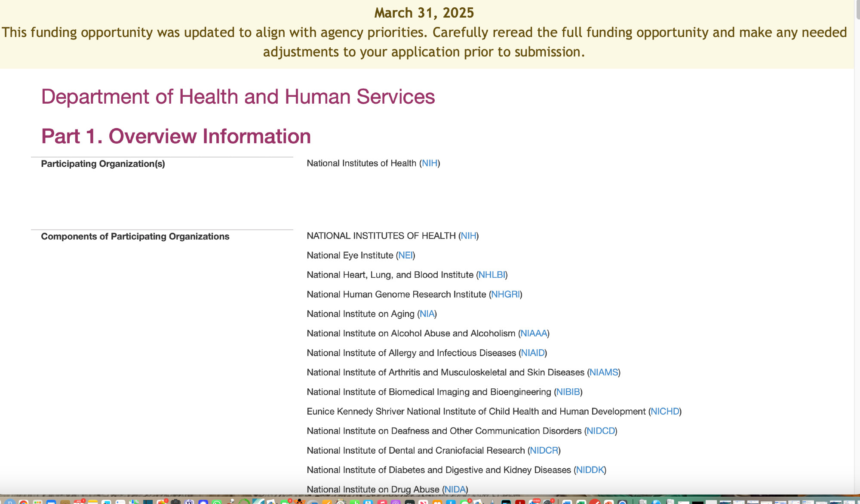Follow the NIDCD link
This screenshot has width=860, height=504.
tap(601, 431)
